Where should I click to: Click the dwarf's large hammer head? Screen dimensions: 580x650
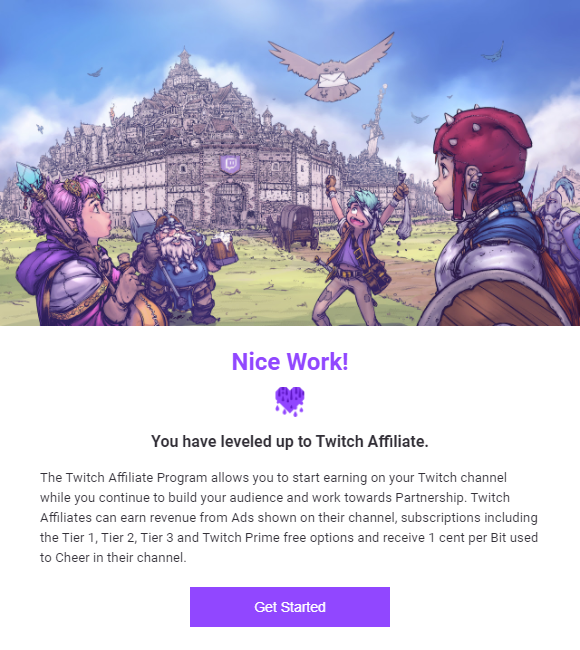[142, 225]
